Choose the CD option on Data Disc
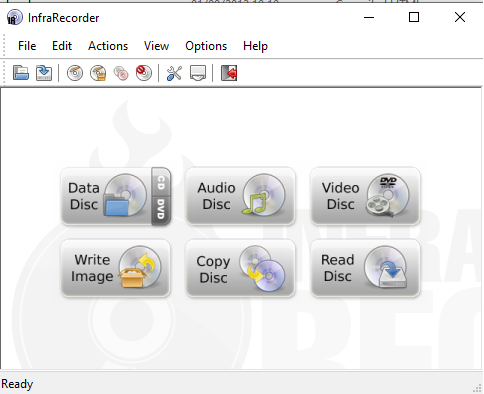This screenshot has width=484, height=394. [161, 182]
